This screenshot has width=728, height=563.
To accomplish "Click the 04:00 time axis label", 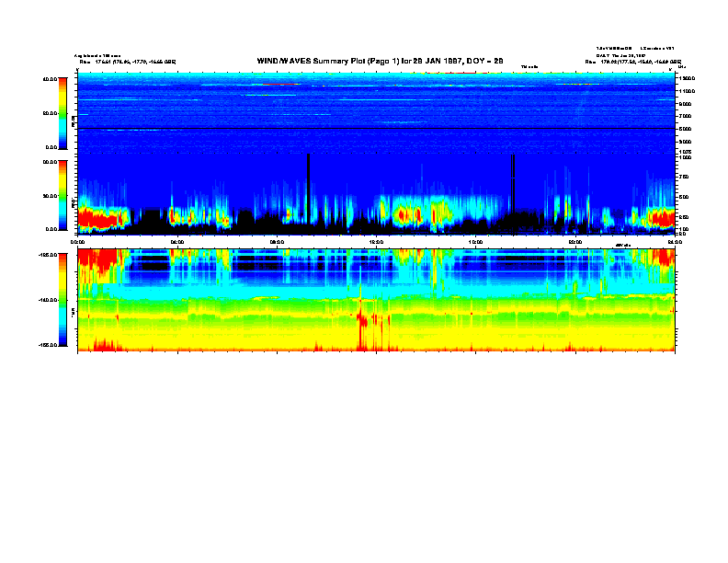I will click(x=177, y=242).
